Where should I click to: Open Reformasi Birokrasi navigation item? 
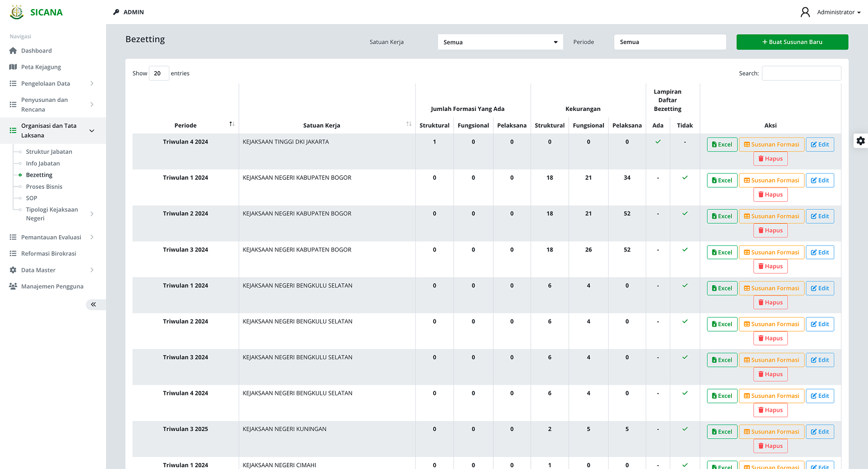[x=49, y=254]
